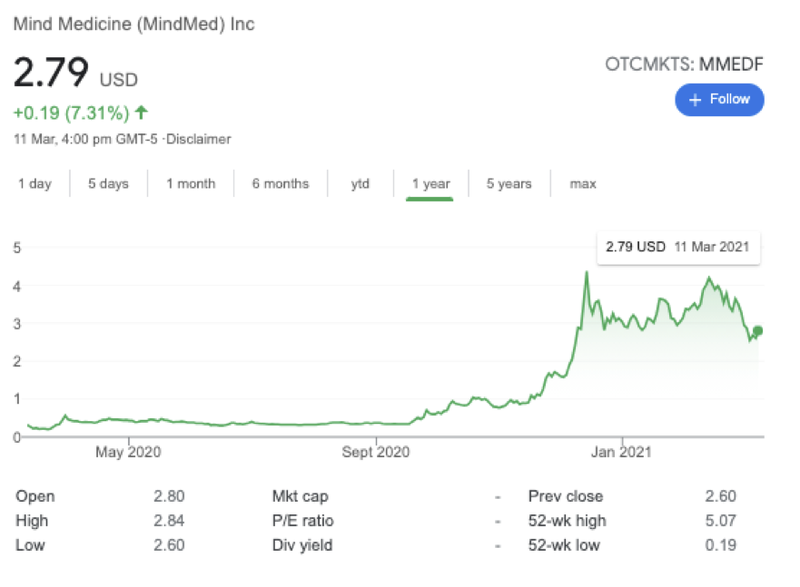Click the USD currency label beside the price
800x587 pixels.
pyautogui.click(x=118, y=80)
